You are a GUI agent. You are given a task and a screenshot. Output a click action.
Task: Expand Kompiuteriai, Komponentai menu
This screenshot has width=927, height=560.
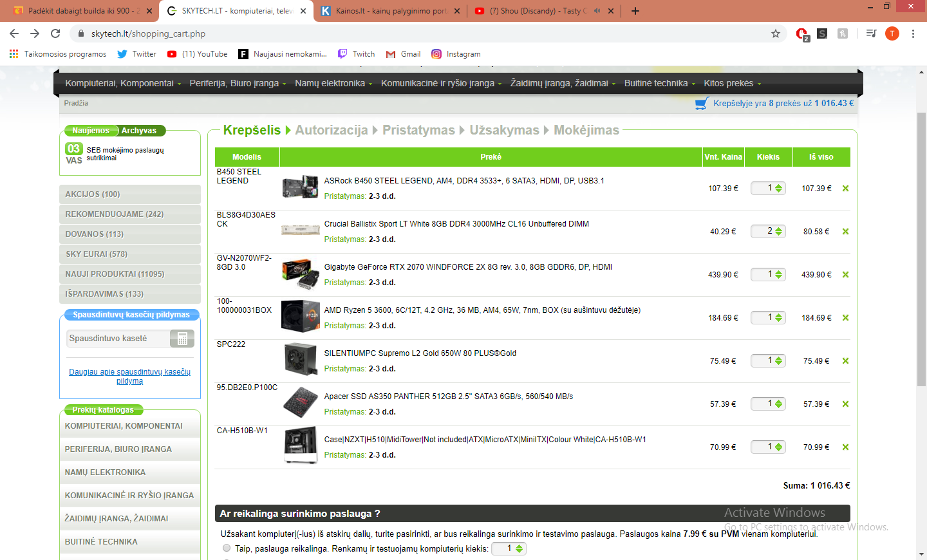pos(123,83)
